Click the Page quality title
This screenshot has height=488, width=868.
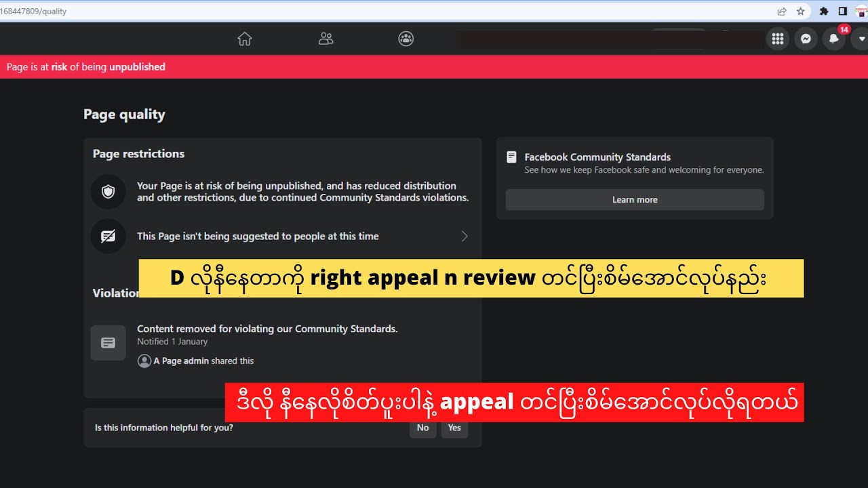pyautogui.click(x=124, y=115)
